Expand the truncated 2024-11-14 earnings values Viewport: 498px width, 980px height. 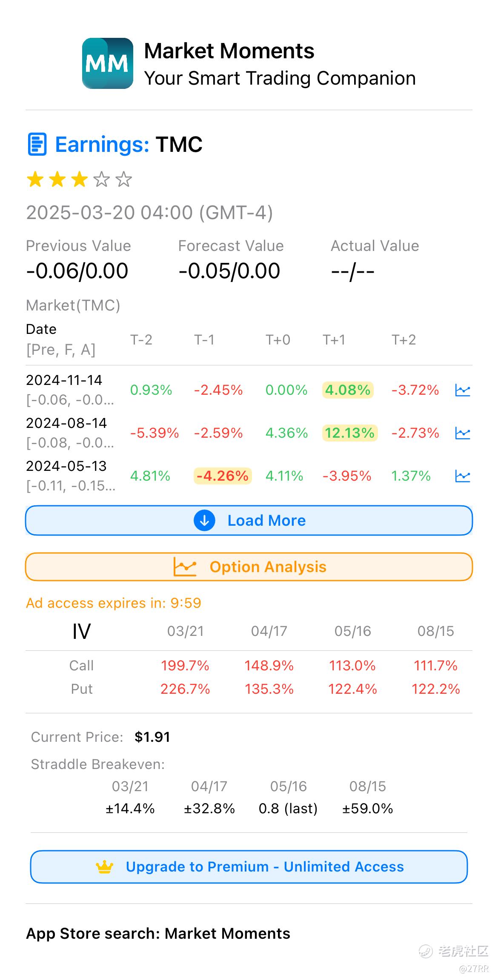coord(70,400)
